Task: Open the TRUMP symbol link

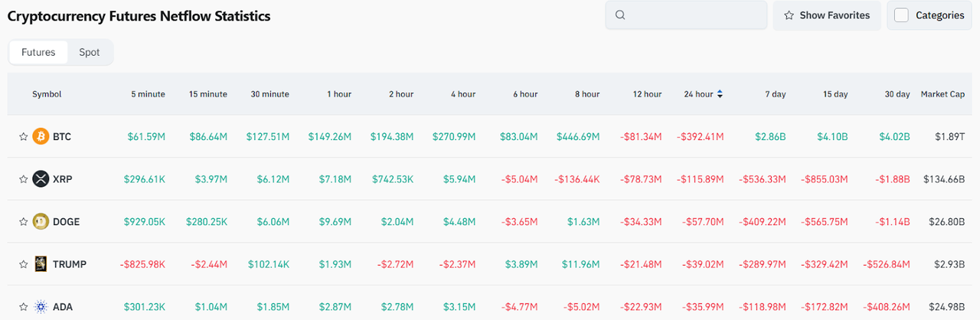Action: click(x=70, y=264)
